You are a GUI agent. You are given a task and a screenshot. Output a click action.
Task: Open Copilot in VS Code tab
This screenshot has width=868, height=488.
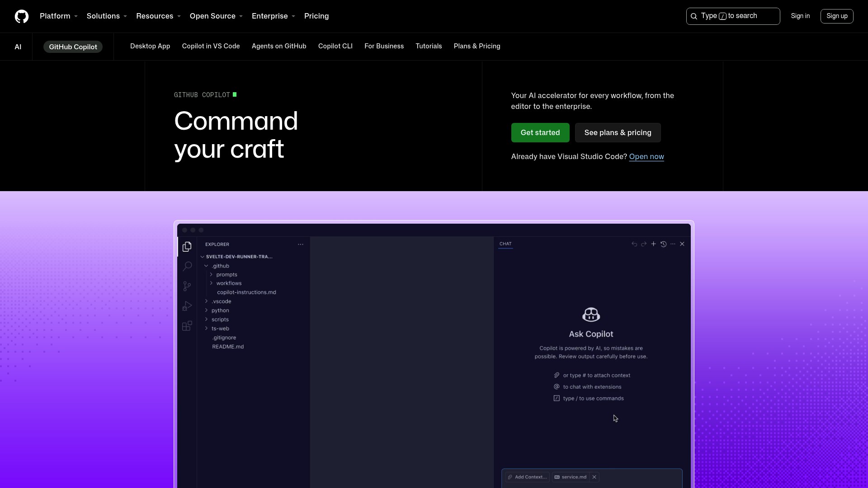point(211,46)
